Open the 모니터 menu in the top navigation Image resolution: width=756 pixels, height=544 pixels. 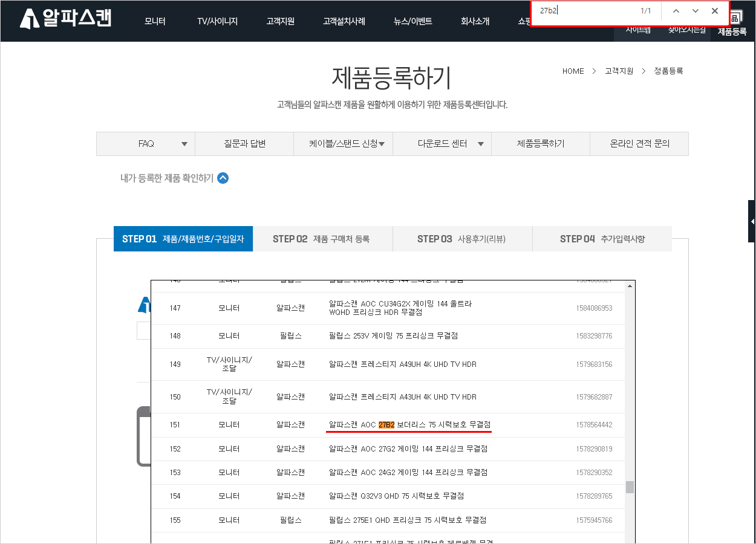tap(155, 21)
